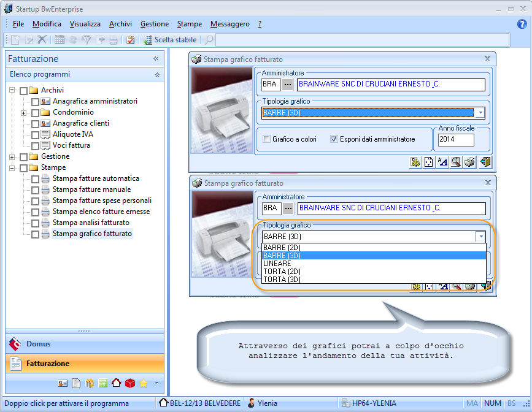Open the Archivi menu
Viewport: 532px width, 412px height.
pyautogui.click(x=120, y=24)
